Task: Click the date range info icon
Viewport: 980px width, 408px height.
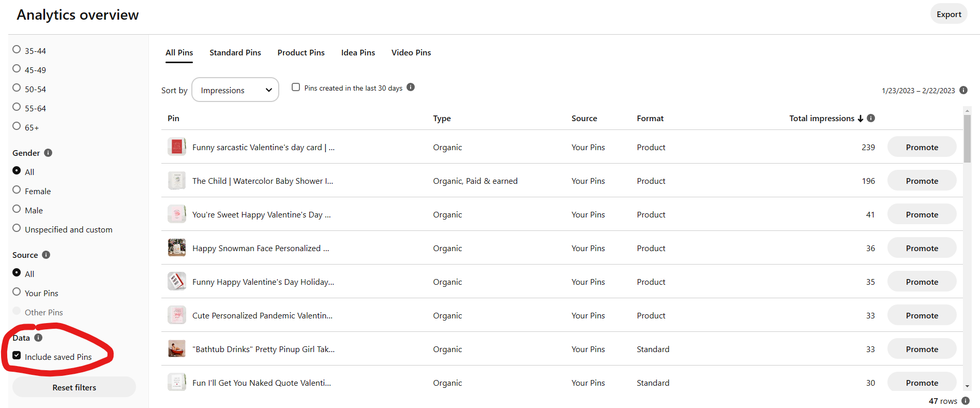Action: point(963,90)
